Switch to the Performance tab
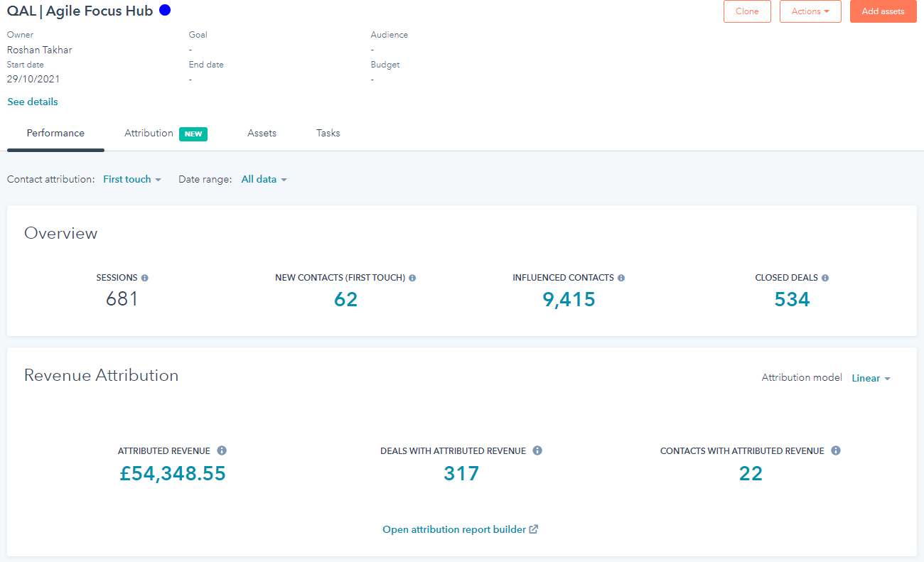 (55, 134)
